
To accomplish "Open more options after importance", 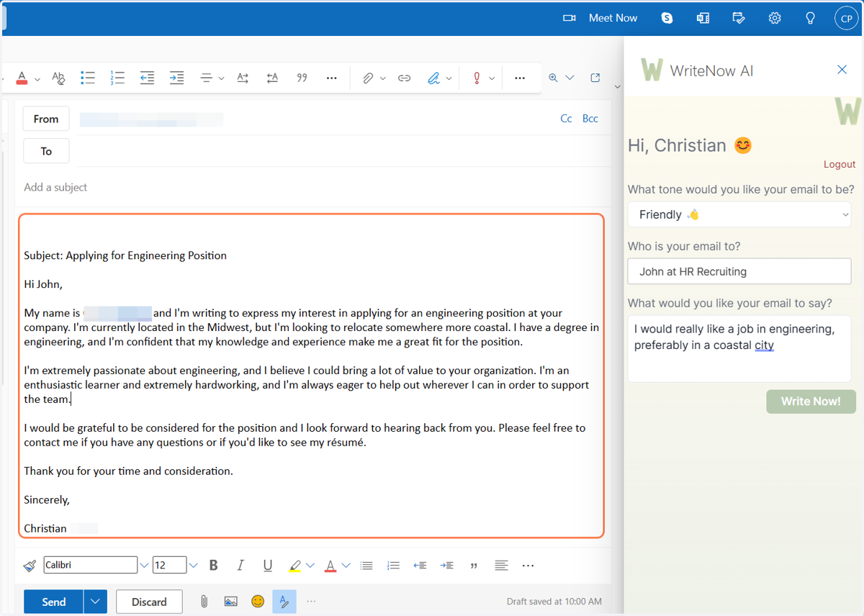I will click(x=521, y=78).
